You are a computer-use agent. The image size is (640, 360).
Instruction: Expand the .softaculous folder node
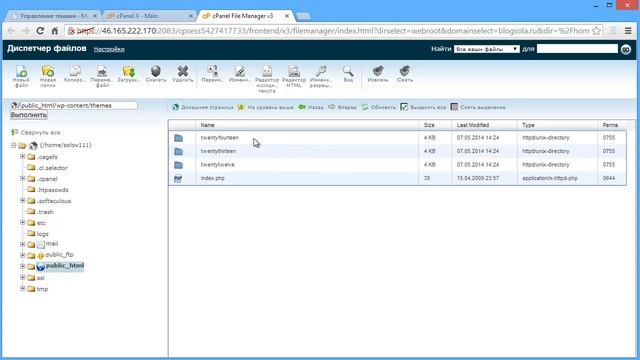tap(23, 200)
